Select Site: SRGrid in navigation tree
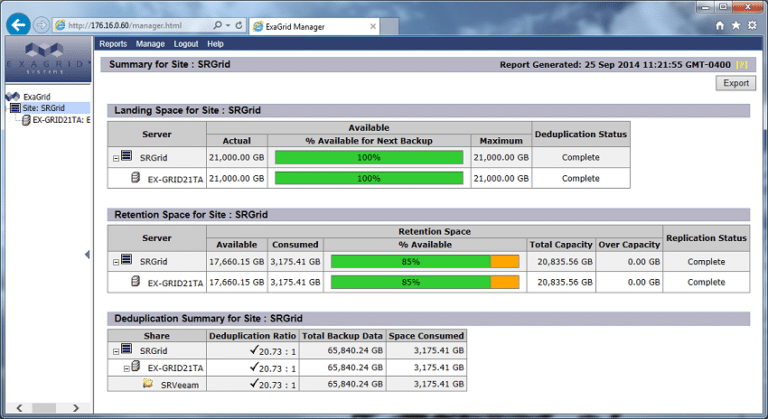 [44, 108]
